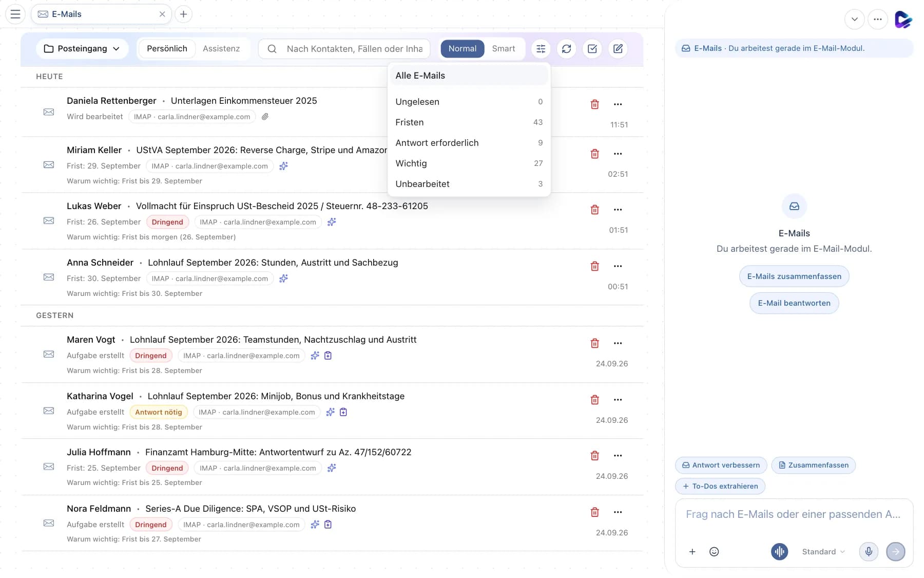Select Normal view mode
Image resolution: width=924 pixels, height=578 pixels.
463,49
